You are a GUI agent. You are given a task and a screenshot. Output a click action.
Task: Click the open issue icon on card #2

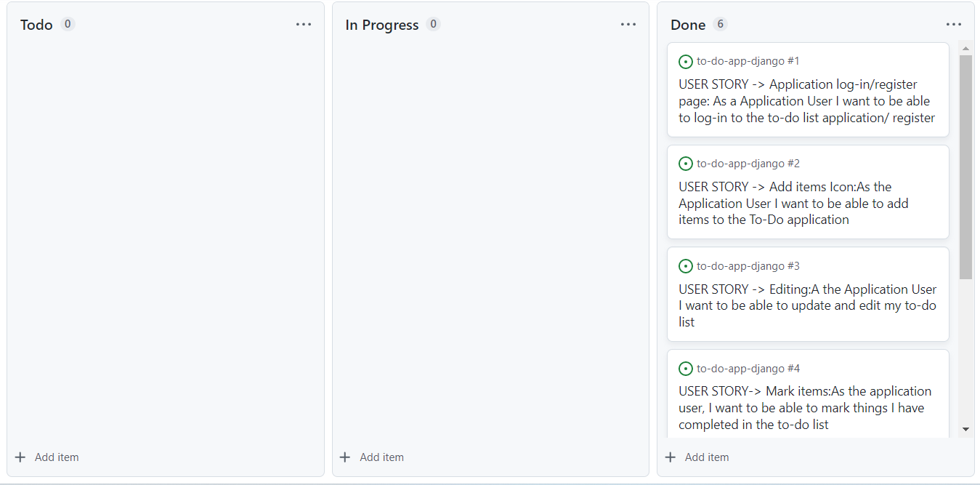pos(686,164)
